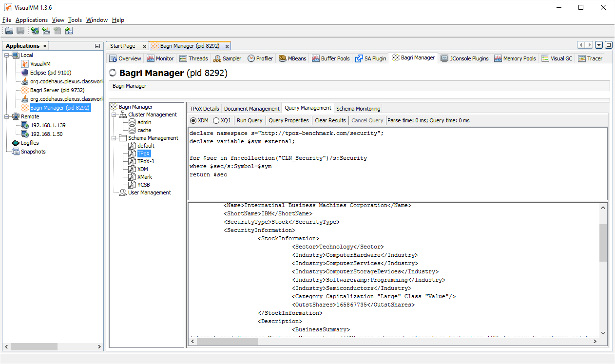Click the VisualVM node icon
Image resolution: width=615 pixels, height=364 pixels.
pos(25,64)
